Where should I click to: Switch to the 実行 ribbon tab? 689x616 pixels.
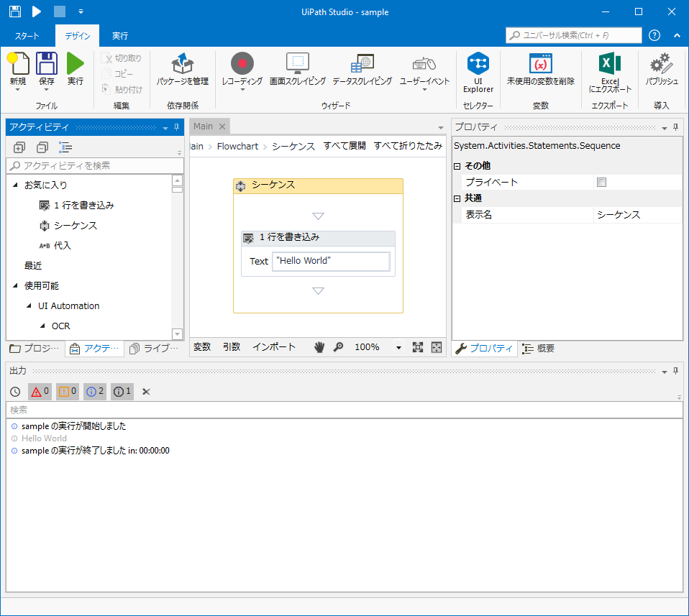pyautogui.click(x=119, y=36)
